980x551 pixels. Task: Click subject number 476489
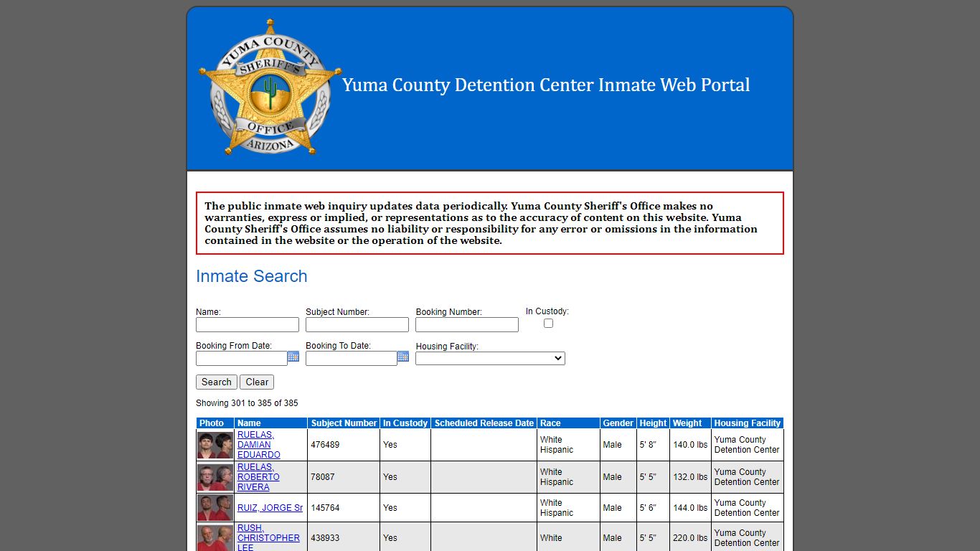pyautogui.click(x=325, y=445)
